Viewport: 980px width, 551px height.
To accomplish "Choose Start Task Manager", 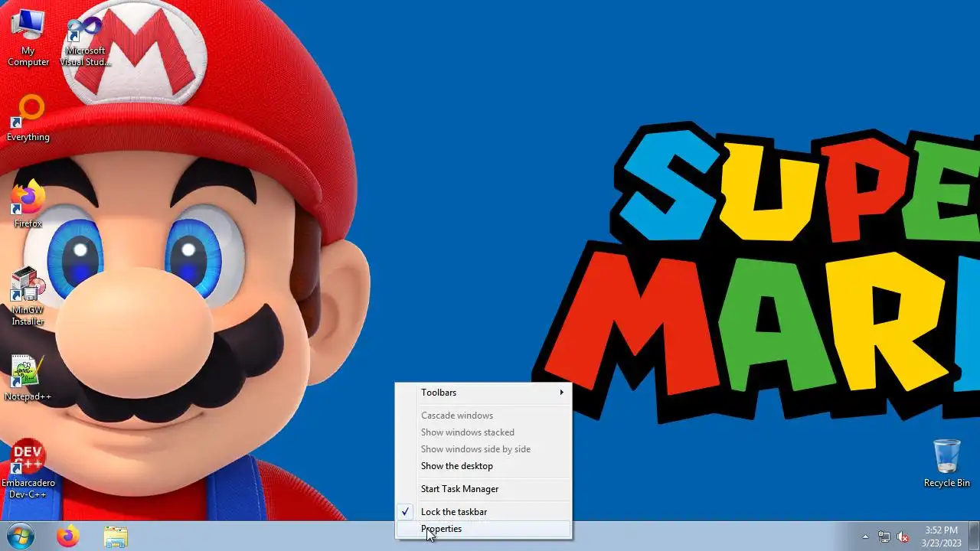I will pos(483,489).
